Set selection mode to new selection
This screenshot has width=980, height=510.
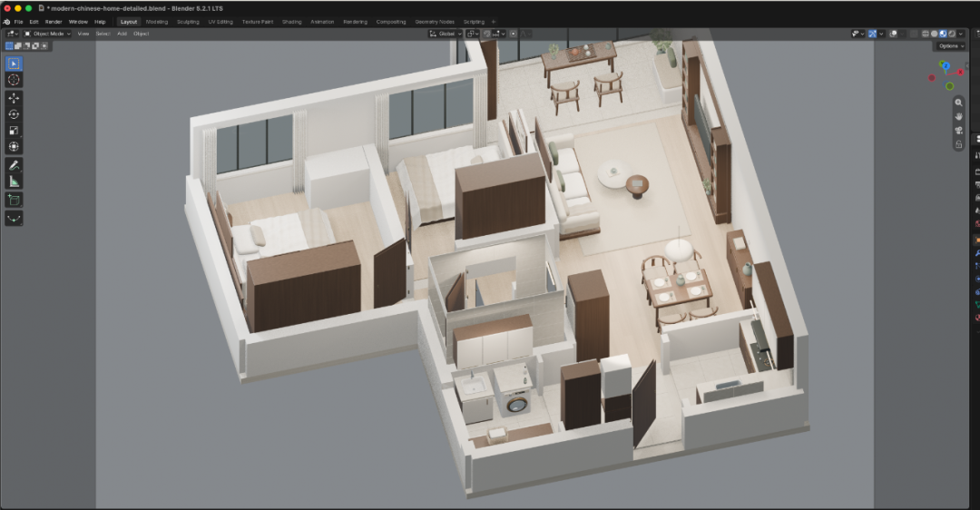(x=9, y=45)
